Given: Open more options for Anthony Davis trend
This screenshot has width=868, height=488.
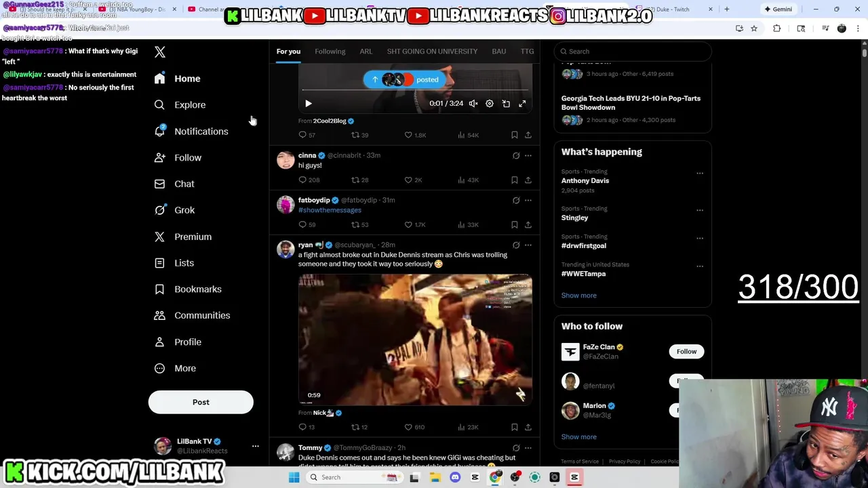Looking at the screenshot, I should pos(700,174).
